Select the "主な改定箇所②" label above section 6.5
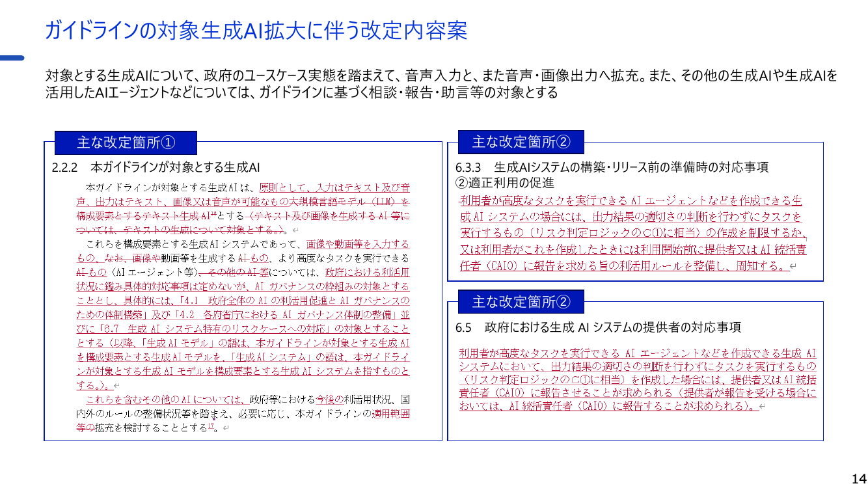 coord(521,302)
